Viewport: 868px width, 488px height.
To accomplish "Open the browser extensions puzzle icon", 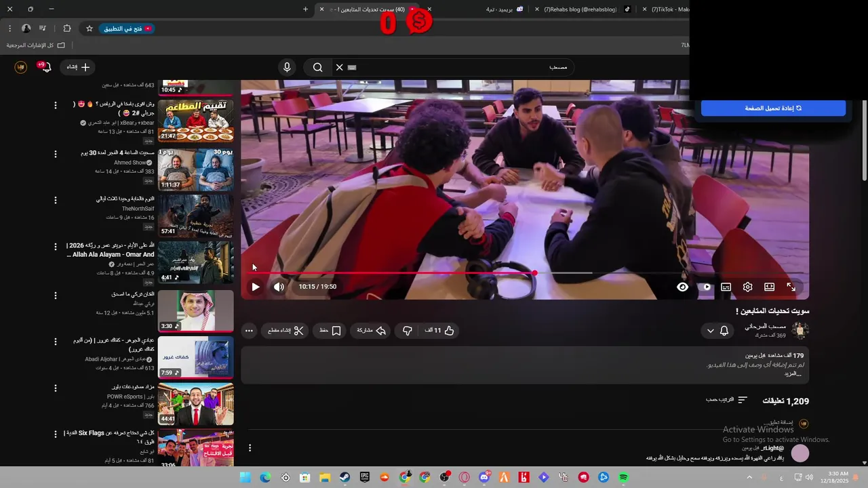I will (x=66, y=28).
